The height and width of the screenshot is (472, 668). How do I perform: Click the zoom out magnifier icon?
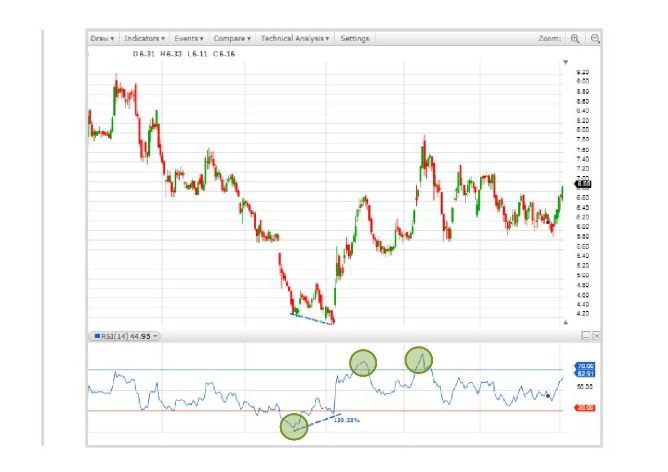[595, 39]
